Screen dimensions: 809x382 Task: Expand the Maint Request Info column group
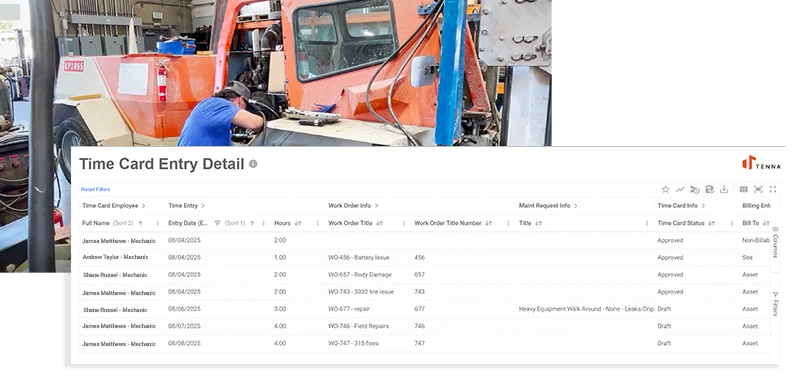coord(576,205)
